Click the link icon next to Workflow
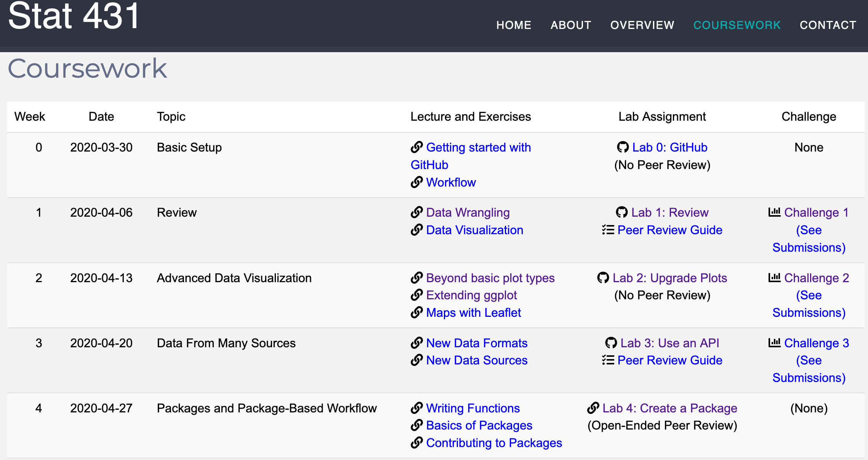Screen dimensions: 868x460 tap(416, 182)
